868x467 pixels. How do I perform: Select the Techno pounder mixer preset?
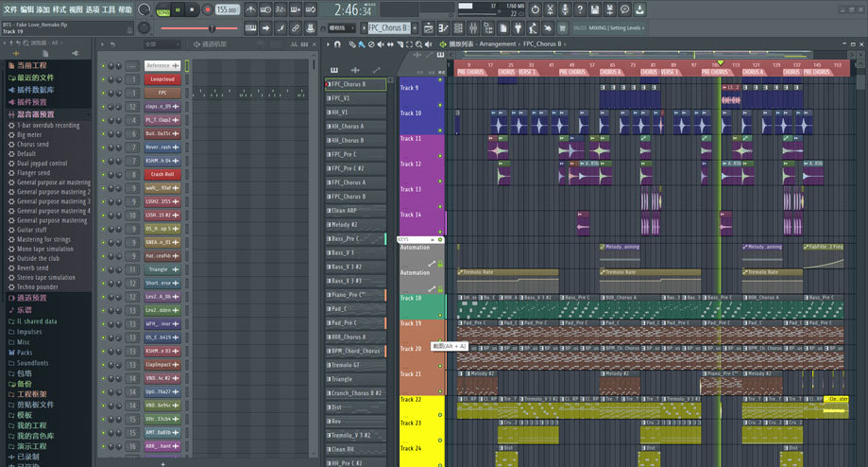(37, 287)
